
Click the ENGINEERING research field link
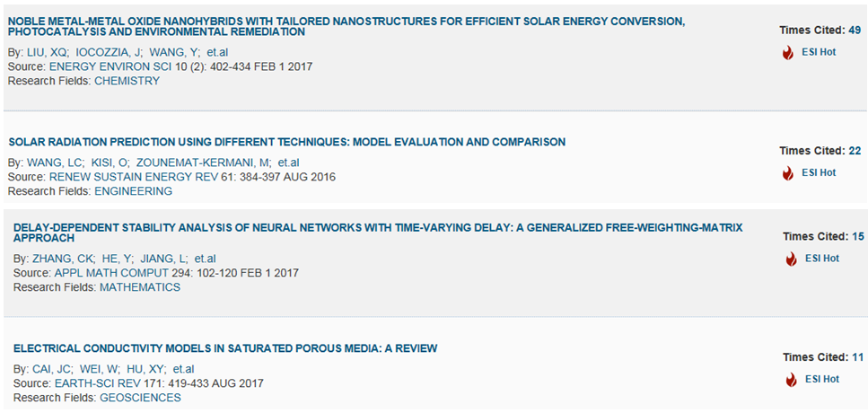click(x=134, y=191)
